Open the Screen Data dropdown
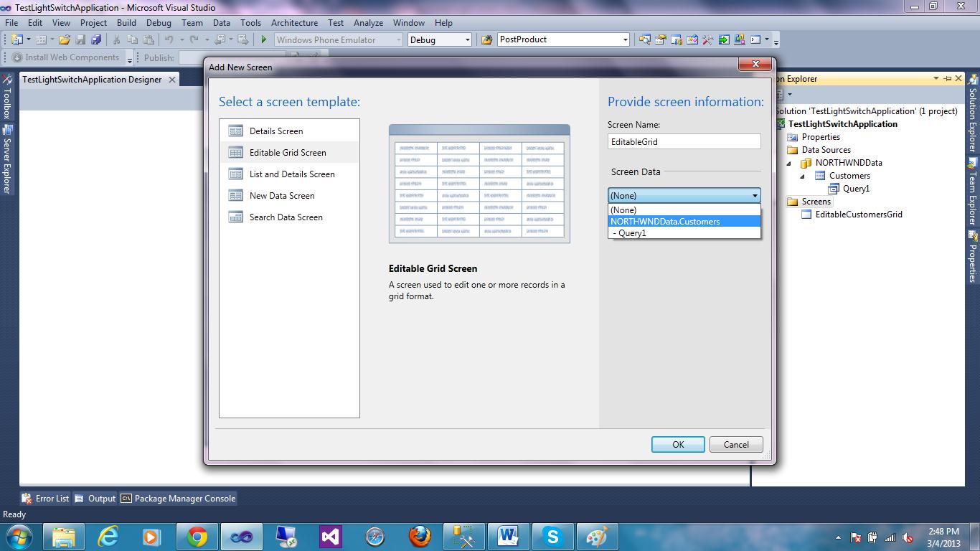 [x=684, y=195]
